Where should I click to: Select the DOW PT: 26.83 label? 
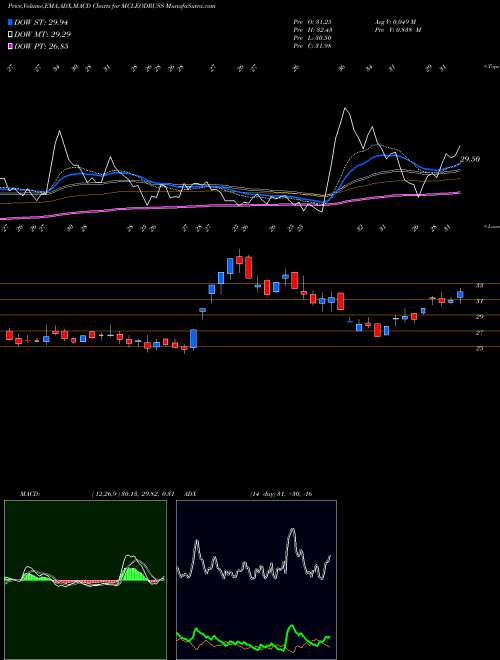pyautogui.click(x=41, y=46)
